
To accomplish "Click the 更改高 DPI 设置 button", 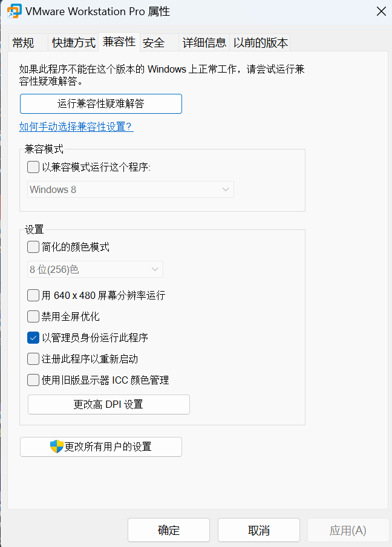I will point(109,404).
